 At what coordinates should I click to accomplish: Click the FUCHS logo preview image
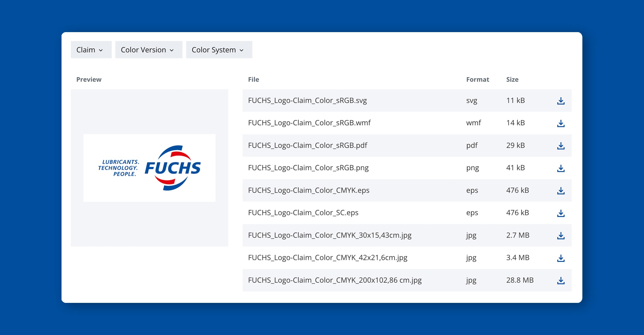pos(149,168)
